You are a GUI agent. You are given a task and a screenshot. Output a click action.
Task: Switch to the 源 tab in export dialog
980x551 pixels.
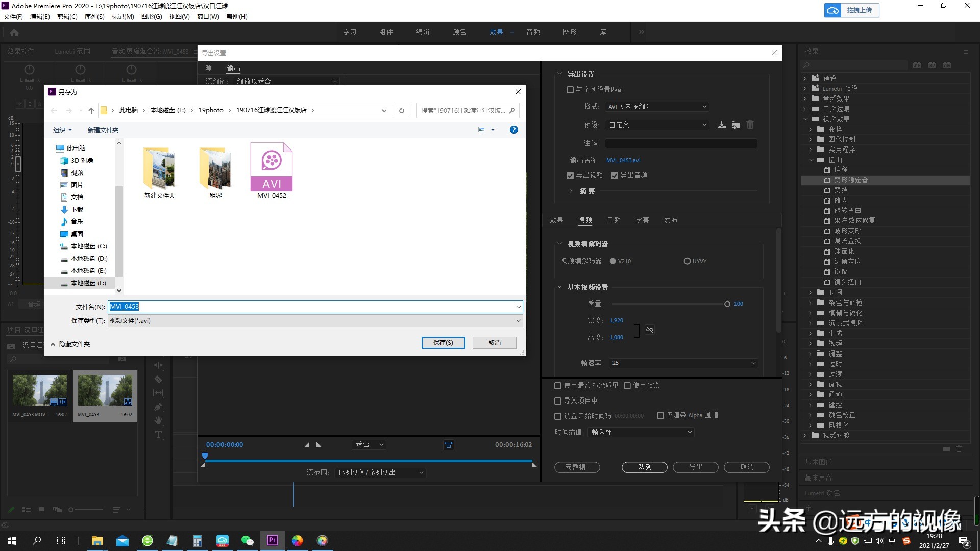pyautogui.click(x=208, y=68)
